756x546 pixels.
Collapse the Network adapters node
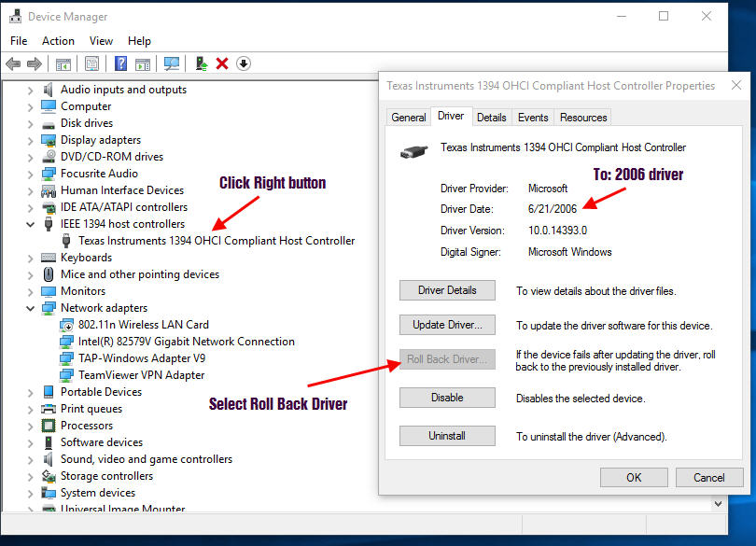click(x=31, y=308)
